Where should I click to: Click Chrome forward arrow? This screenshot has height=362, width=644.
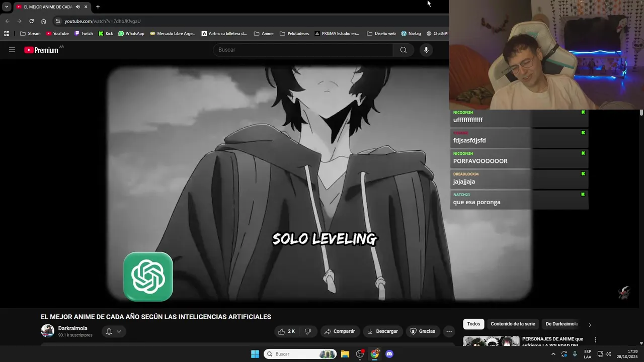pyautogui.click(x=19, y=21)
